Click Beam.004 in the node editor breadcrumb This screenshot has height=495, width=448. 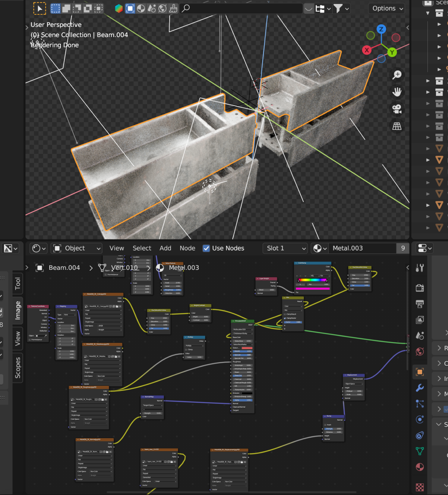(x=64, y=268)
